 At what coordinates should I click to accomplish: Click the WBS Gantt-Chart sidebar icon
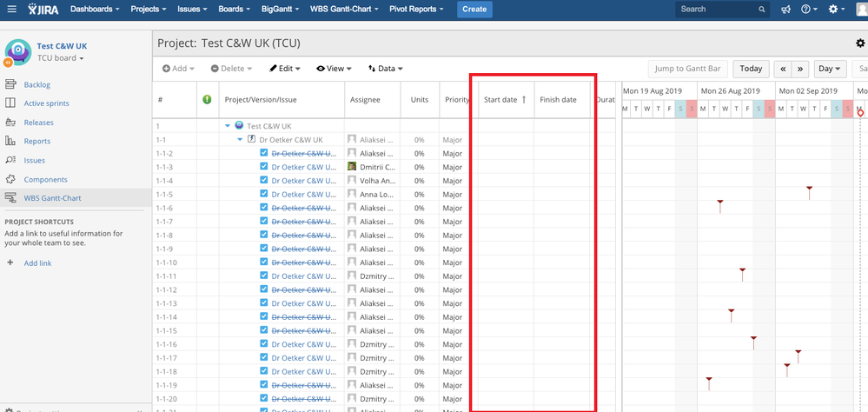click(10, 197)
